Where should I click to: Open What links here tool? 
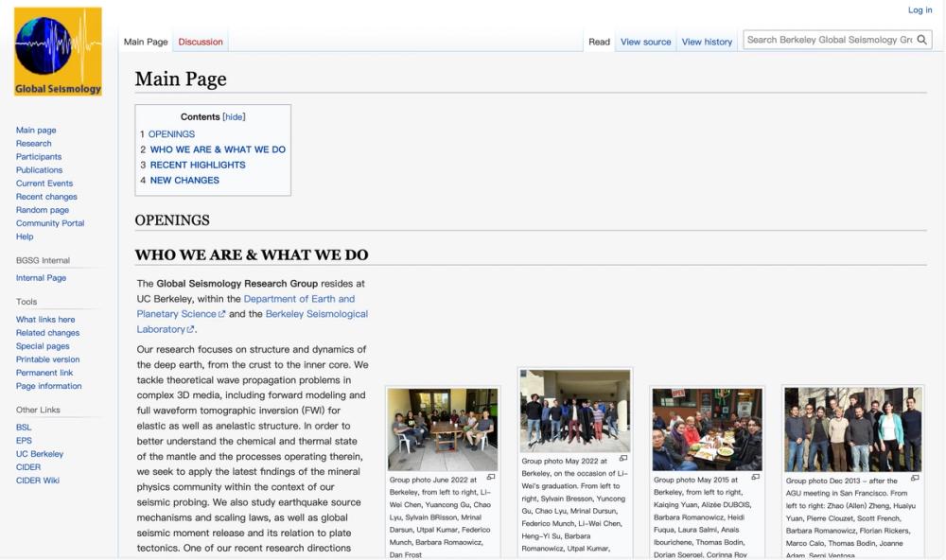(45, 319)
